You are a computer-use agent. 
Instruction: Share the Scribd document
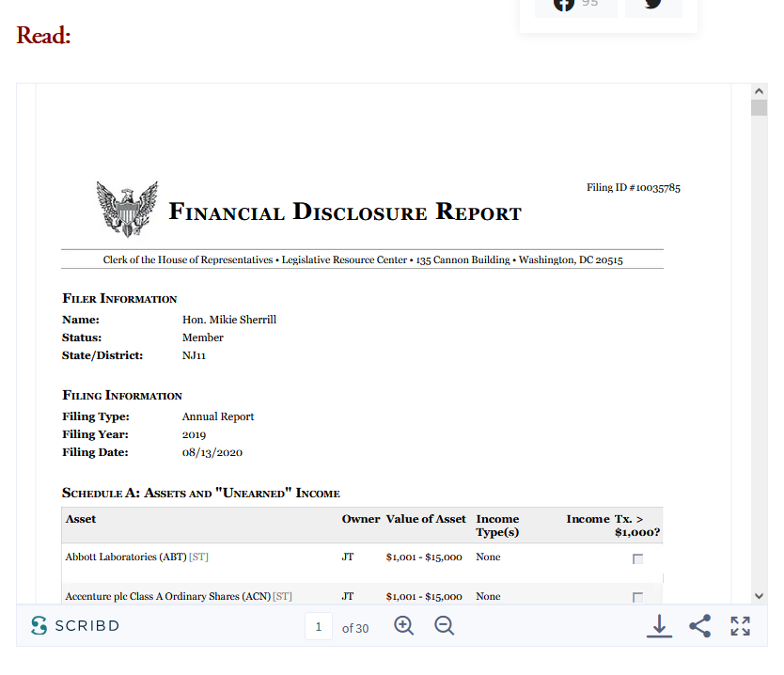[x=700, y=626]
